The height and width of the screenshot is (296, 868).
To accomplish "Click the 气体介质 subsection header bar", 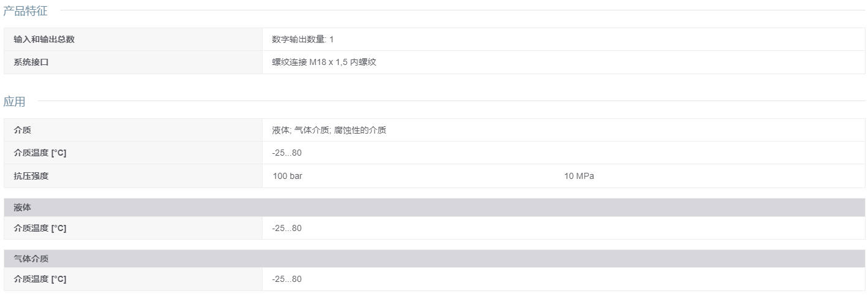I will click(x=434, y=259).
